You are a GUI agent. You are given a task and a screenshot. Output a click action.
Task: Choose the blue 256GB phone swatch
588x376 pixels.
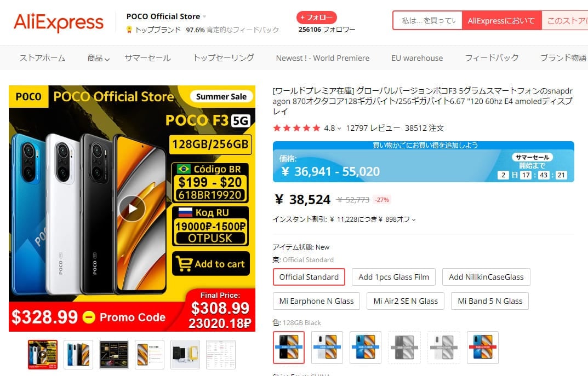[x=483, y=347]
